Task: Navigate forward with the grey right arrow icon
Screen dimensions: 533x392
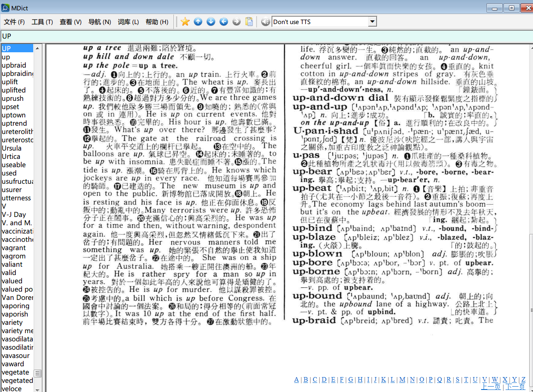Action: (237, 22)
